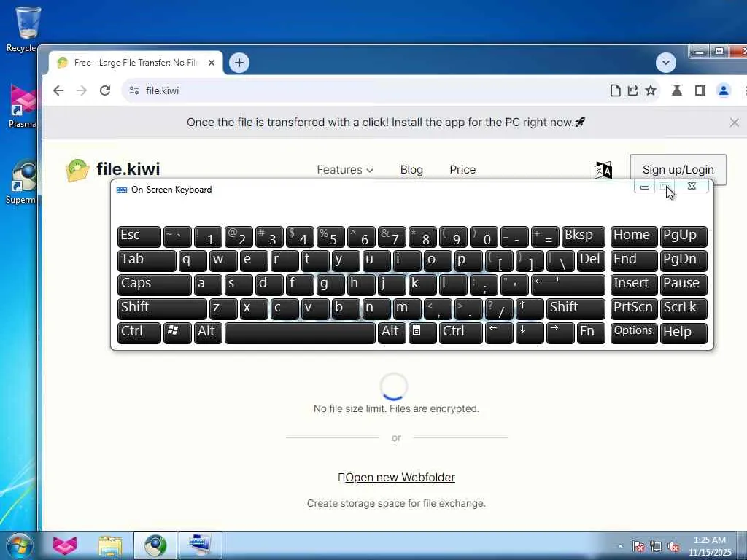Click the Esc key on On-Screen Keyboard
This screenshot has width=747, height=560.
click(139, 237)
